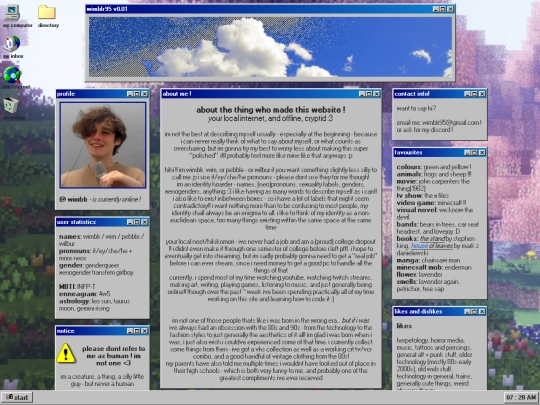Viewport: 540px width, 405px height.
Task: Close the notice window
Action: [145, 331]
